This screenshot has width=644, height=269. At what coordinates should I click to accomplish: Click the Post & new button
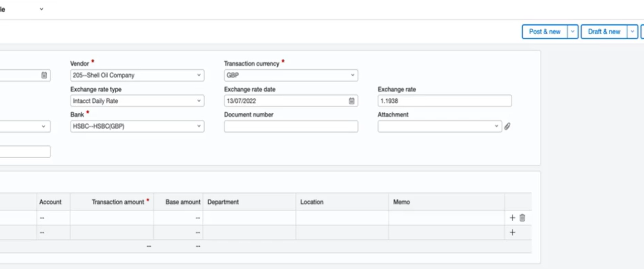pyautogui.click(x=545, y=31)
